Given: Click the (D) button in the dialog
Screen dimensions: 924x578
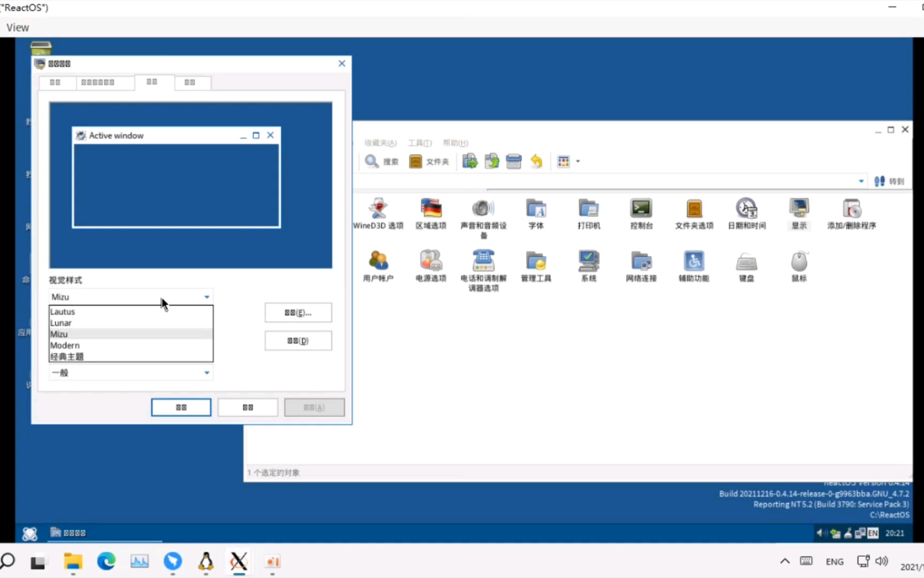Looking at the screenshot, I should (298, 341).
